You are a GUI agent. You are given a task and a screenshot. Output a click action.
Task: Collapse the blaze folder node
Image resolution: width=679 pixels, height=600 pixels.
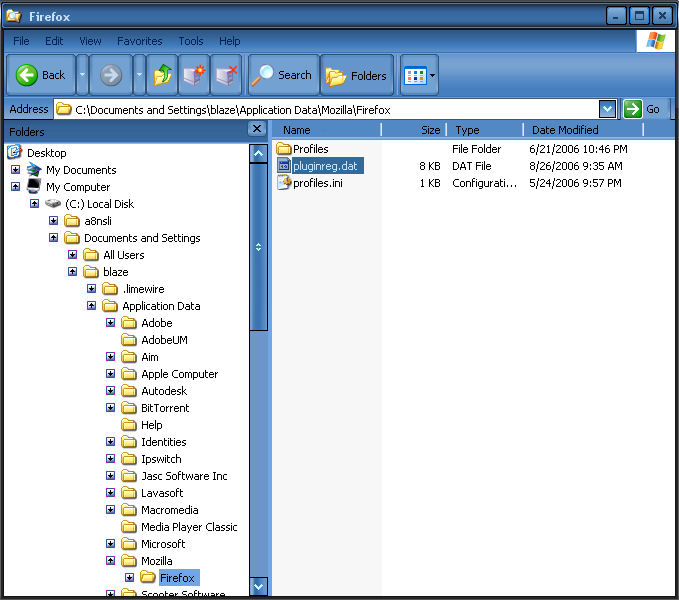tap(73, 271)
